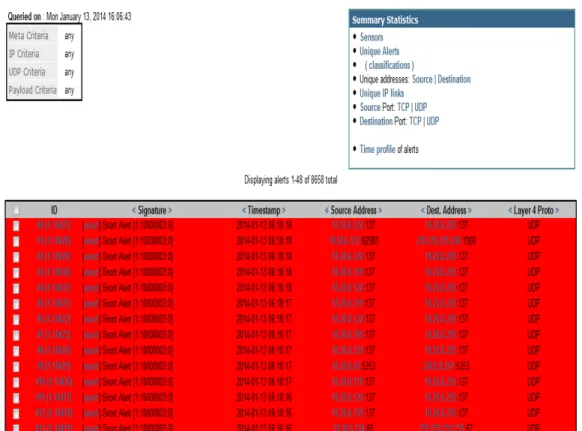Click 'Displaying alerts 1-48 of 8658 total' text
Image resolution: width=582 pixels, height=431 pixels.
coord(291,180)
